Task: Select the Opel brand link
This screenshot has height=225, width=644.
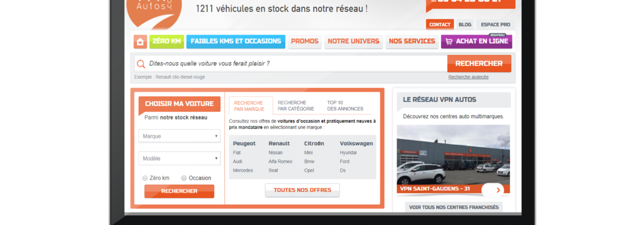Action: tap(309, 171)
